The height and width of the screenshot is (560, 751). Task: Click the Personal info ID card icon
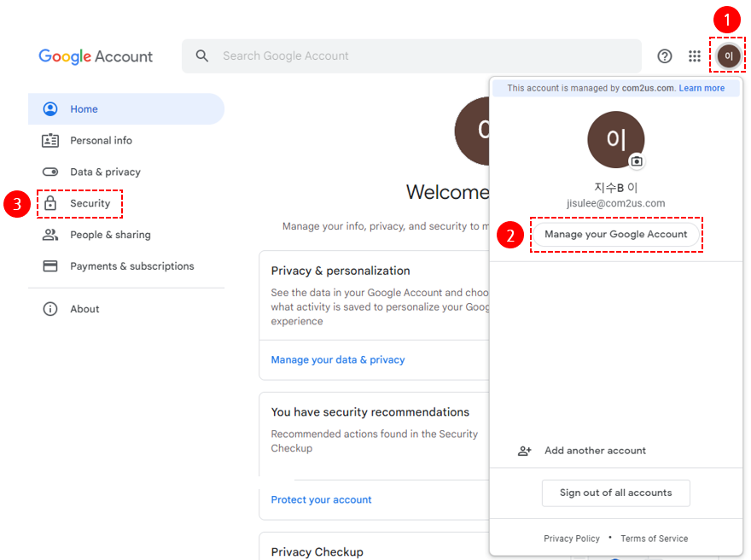pyautogui.click(x=50, y=140)
